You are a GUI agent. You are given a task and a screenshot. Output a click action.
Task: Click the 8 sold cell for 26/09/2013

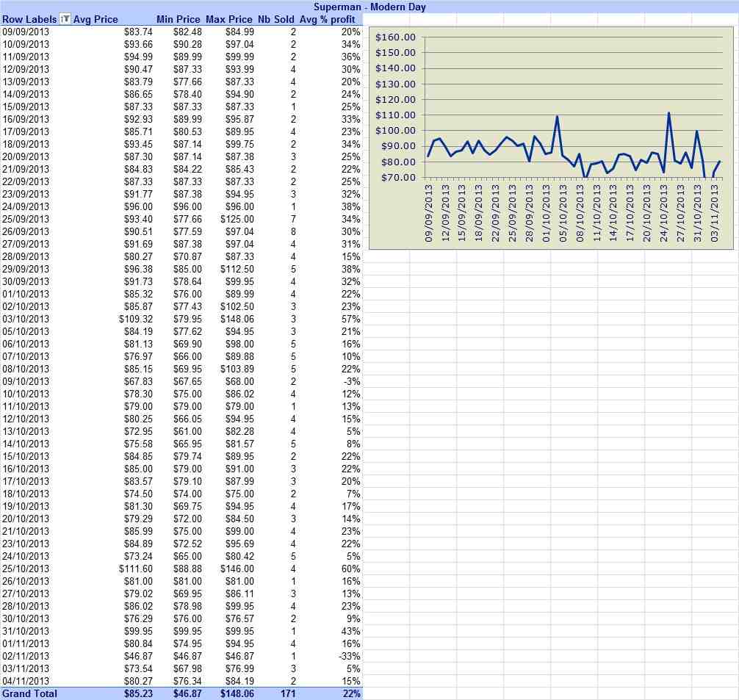[x=293, y=231]
